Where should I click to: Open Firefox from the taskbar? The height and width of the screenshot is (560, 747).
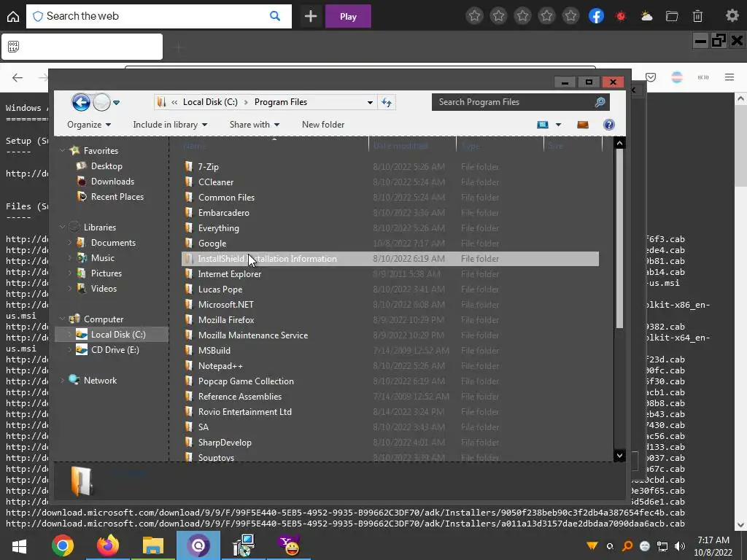click(x=108, y=545)
